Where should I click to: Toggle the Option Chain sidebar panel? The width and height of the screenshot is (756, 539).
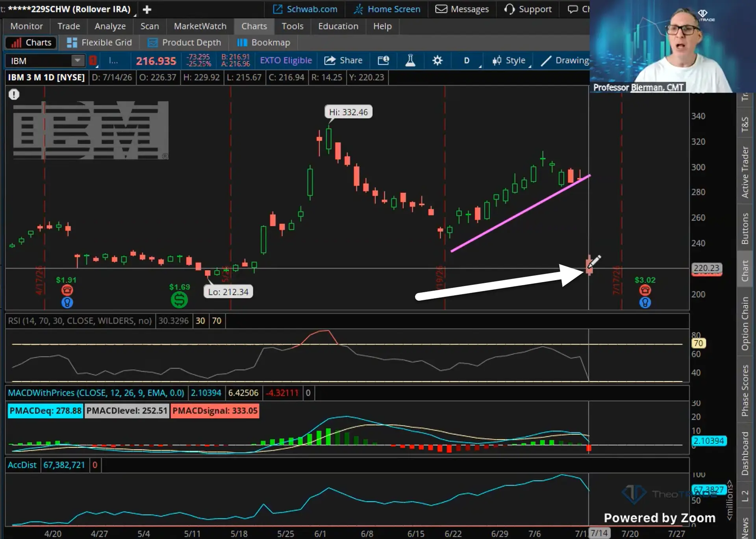point(745,323)
